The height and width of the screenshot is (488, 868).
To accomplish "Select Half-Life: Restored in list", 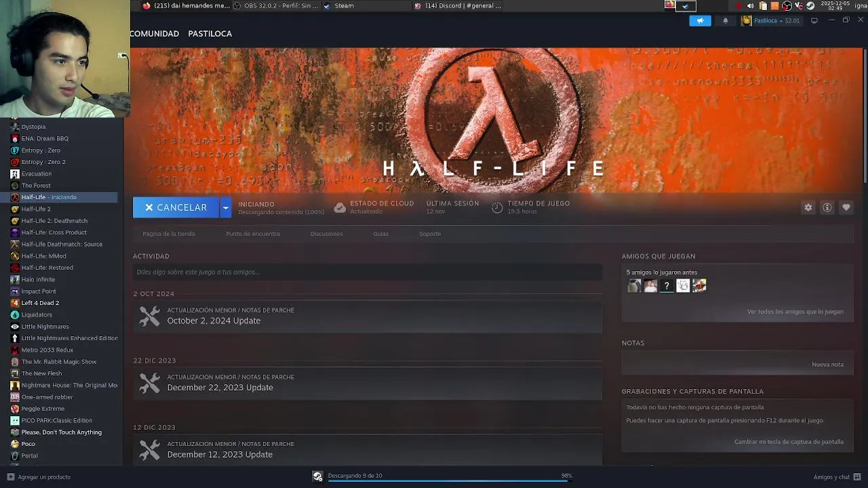I will tap(64, 268).
